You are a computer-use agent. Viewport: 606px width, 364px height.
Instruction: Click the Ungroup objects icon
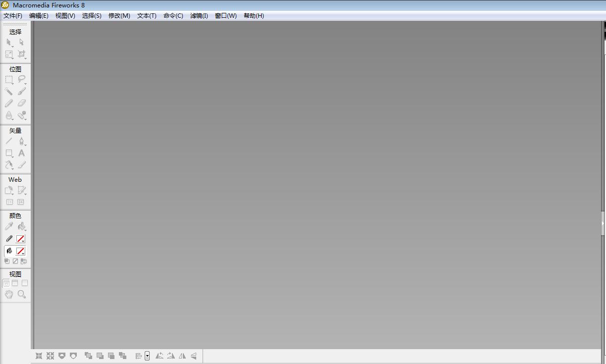click(50, 356)
